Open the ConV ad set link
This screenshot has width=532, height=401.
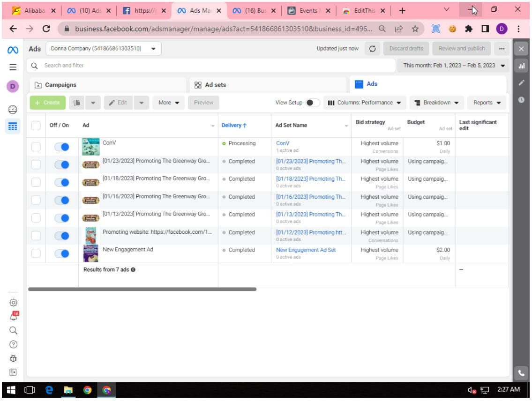pyautogui.click(x=283, y=143)
